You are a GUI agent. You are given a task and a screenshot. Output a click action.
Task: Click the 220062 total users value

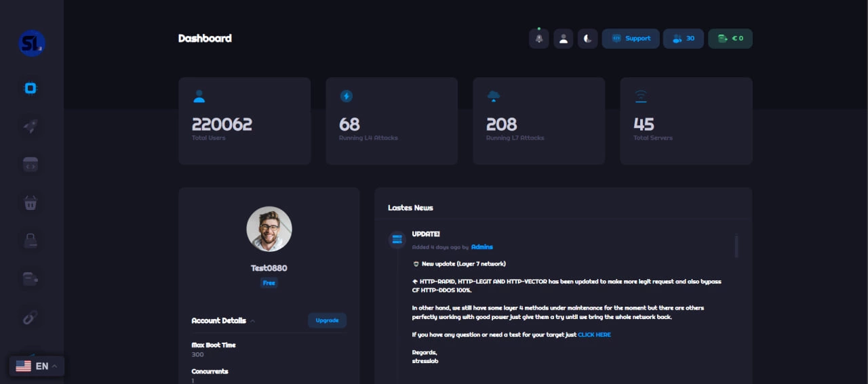click(x=222, y=125)
